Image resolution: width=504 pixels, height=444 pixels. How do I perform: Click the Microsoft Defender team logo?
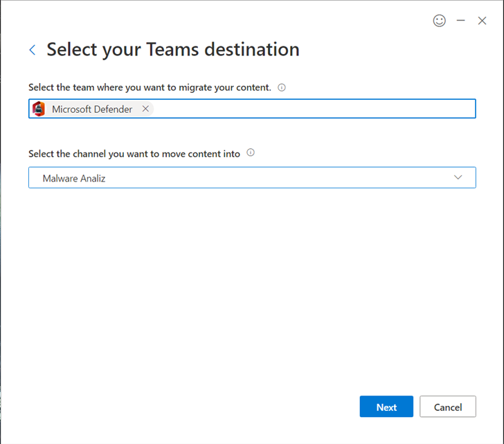(39, 109)
